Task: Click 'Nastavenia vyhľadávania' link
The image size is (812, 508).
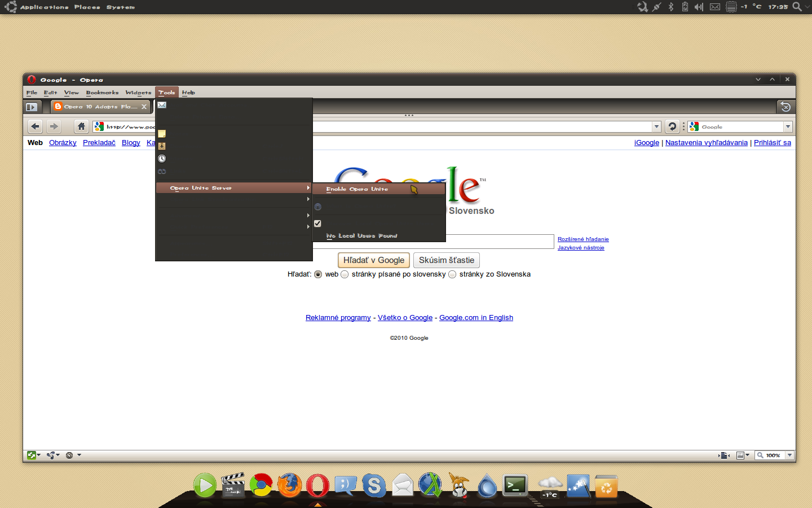Action: coord(707,143)
